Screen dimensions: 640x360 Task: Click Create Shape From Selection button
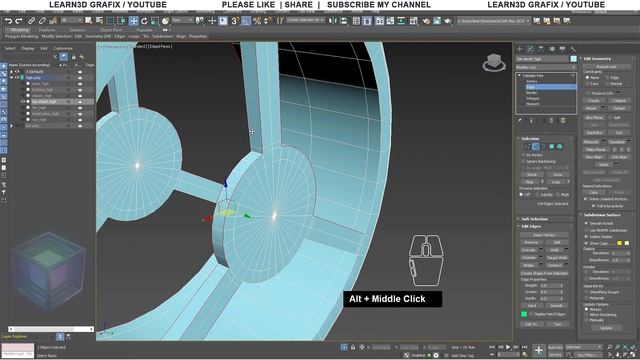coord(544,273)
